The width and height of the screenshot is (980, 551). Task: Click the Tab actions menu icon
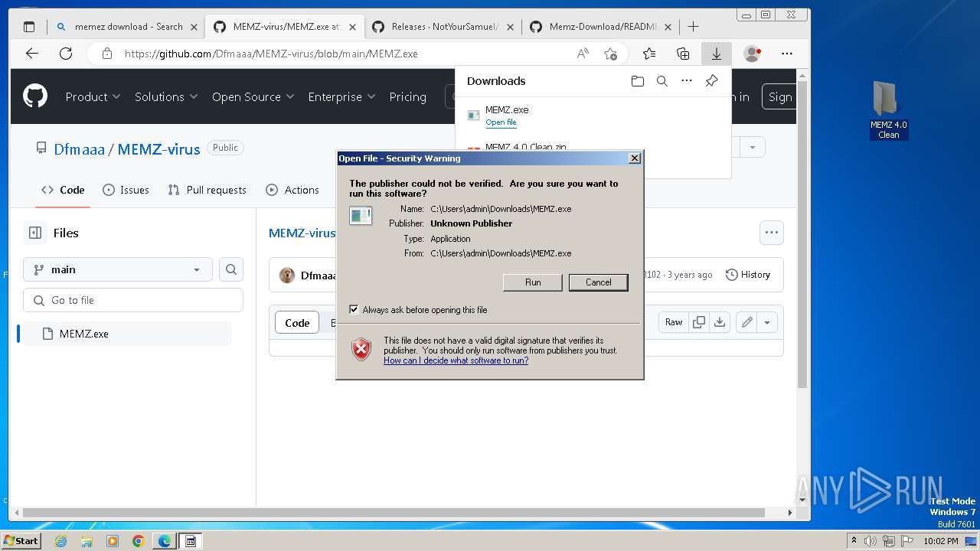pos(29,27)
